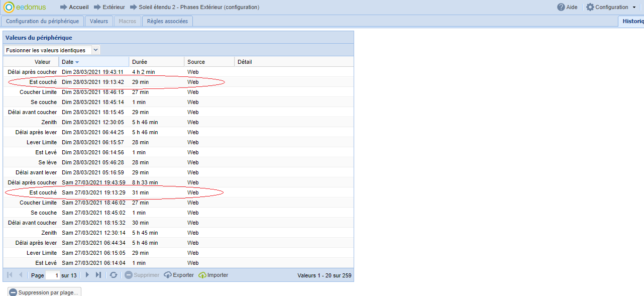Click the page number input field
644x296 pixels.
(52, 275)
